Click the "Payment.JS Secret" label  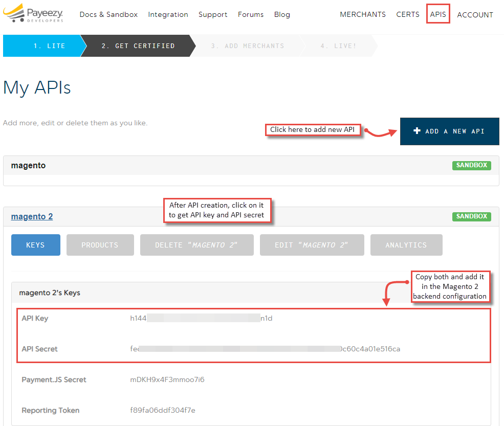click(x=54, y=380)
